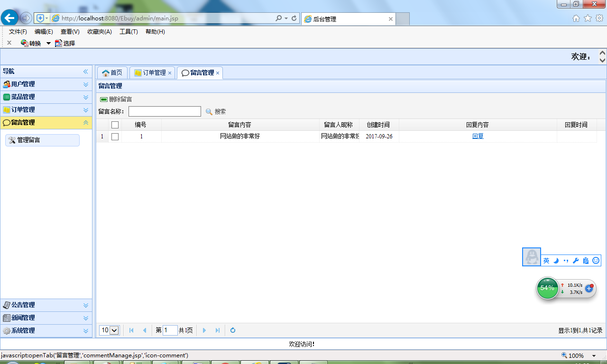Open the page size dropdown showing 10
This screenshot has width=607, height=364.
109,330
